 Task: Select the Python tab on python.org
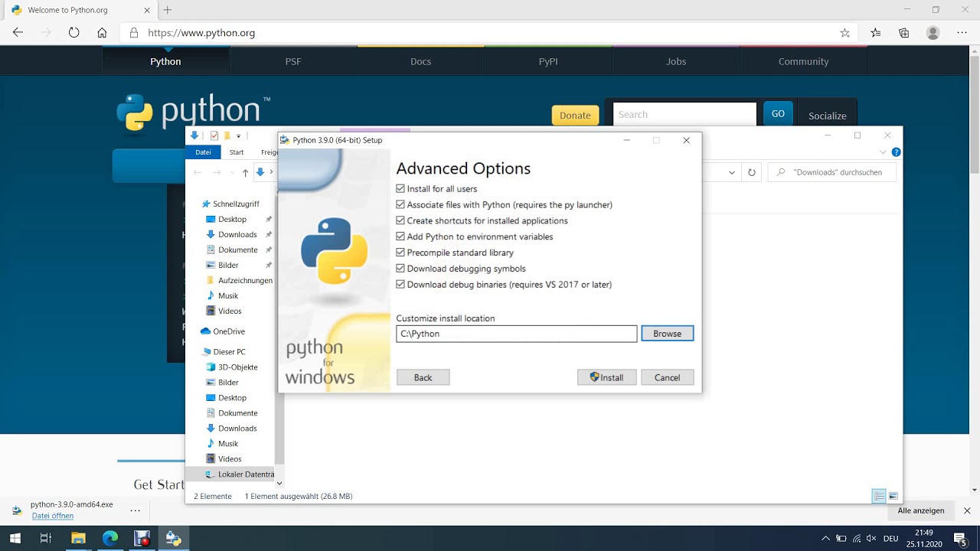click(x=165, y=61)
